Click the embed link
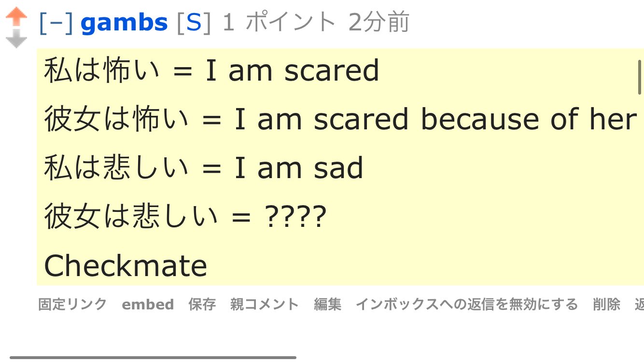 pos(148,305)
